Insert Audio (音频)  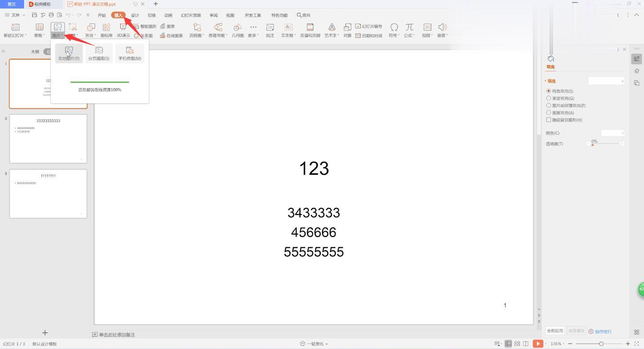(x=442, y=30)
